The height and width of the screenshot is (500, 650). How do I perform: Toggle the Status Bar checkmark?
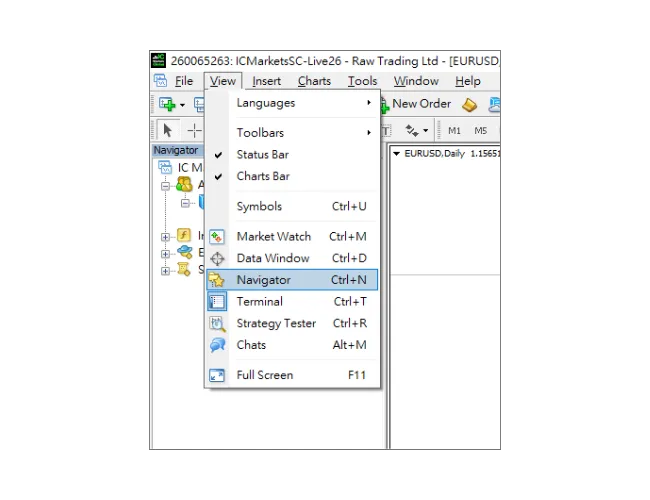tap(262, 155)
